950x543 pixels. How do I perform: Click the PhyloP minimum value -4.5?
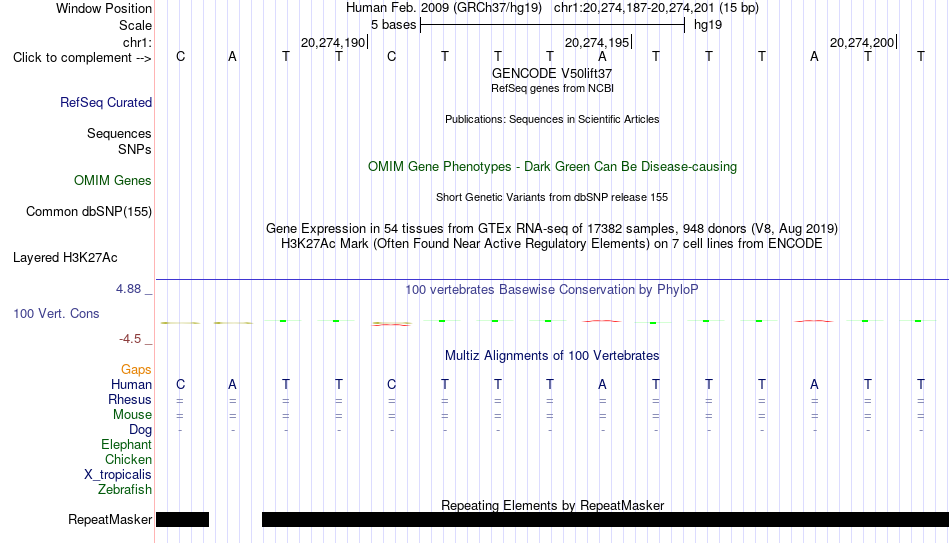point(130,339)
